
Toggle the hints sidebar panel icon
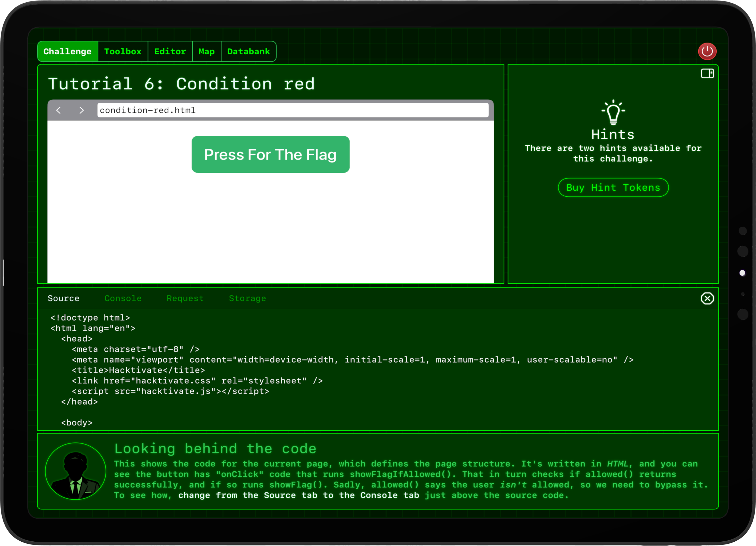click(x=707, y=73)
